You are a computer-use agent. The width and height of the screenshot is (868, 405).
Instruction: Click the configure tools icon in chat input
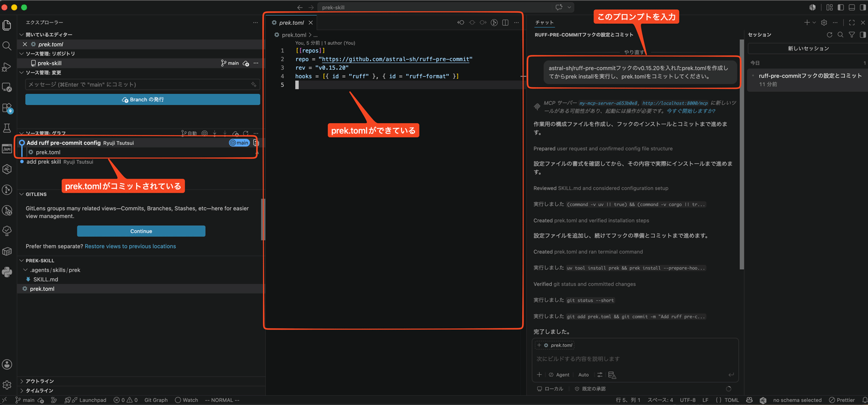tap(599, 375)
